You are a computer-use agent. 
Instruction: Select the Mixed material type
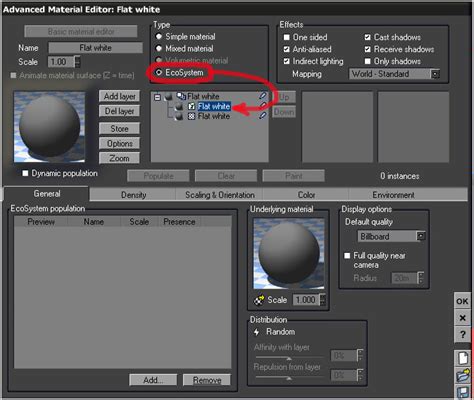(x=159, y=49)
